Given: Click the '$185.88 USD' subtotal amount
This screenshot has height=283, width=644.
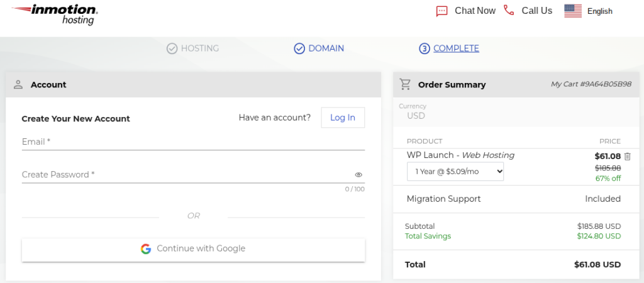Looking at the screenshot, I should (599, 226).
